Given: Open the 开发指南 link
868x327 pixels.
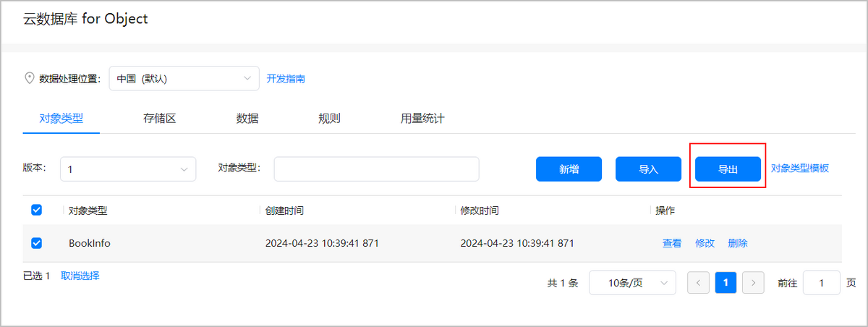Looking at the screenshot, I should pos(286,78).
